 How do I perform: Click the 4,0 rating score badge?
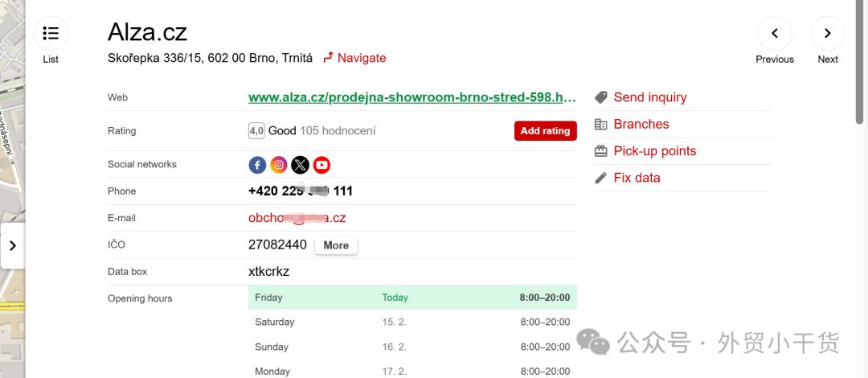click(256, 131)
